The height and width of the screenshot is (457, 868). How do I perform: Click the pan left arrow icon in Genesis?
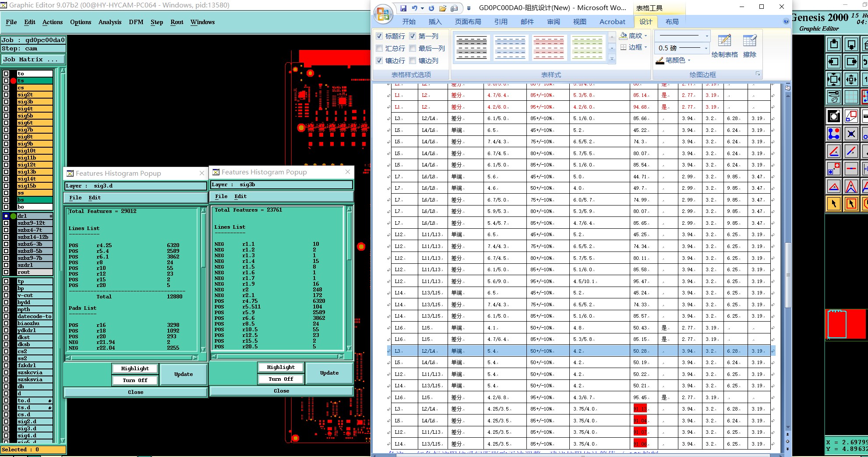click(834, 62)
